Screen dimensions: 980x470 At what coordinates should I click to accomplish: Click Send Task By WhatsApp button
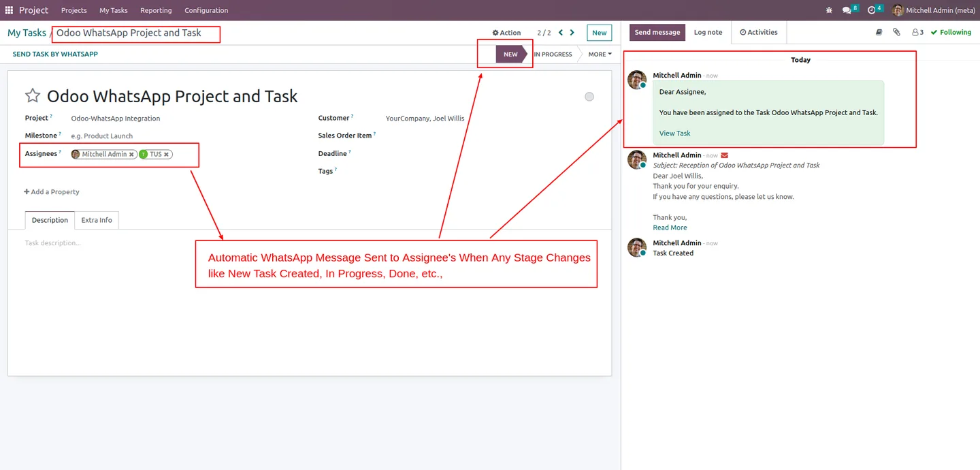55,54
